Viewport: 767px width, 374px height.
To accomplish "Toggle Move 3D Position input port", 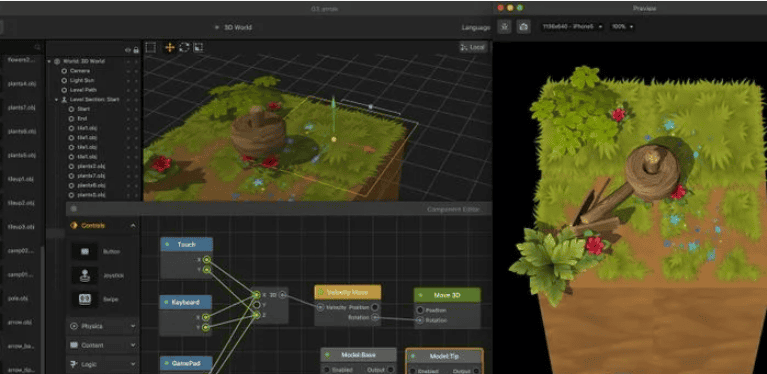I will point(420,310).
